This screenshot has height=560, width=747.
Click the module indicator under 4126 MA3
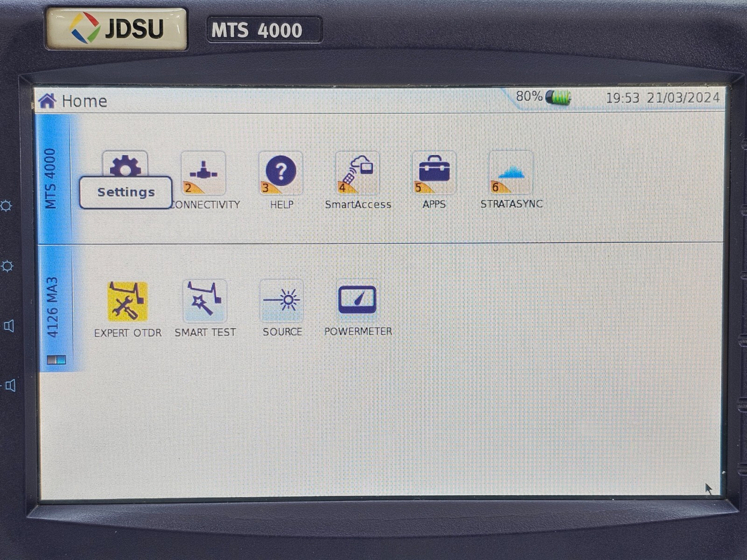pos(56,360)
